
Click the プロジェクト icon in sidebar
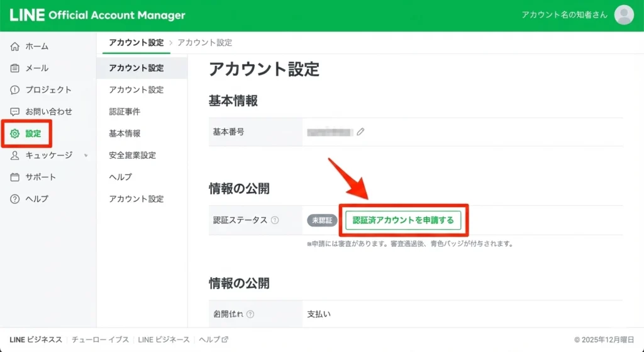click(x=15, y=90)
